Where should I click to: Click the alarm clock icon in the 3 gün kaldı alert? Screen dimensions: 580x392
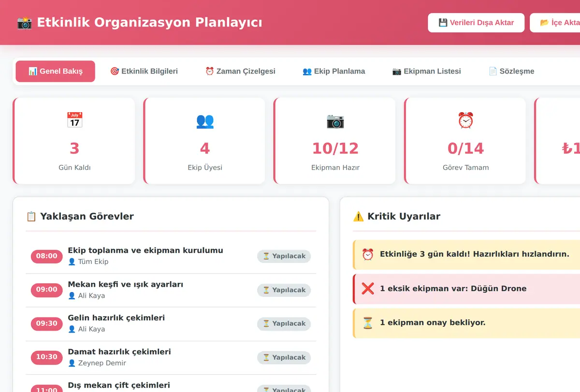pos(368,254)
